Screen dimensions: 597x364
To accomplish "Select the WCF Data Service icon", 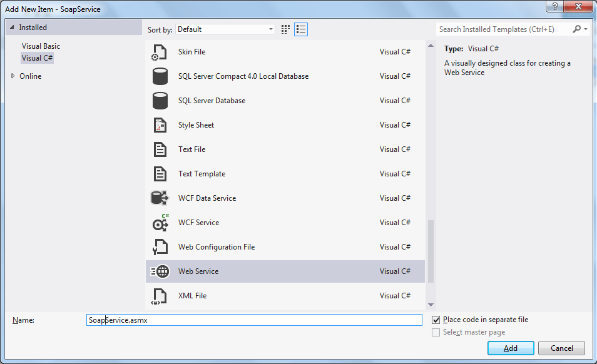I will click(160, 198).
